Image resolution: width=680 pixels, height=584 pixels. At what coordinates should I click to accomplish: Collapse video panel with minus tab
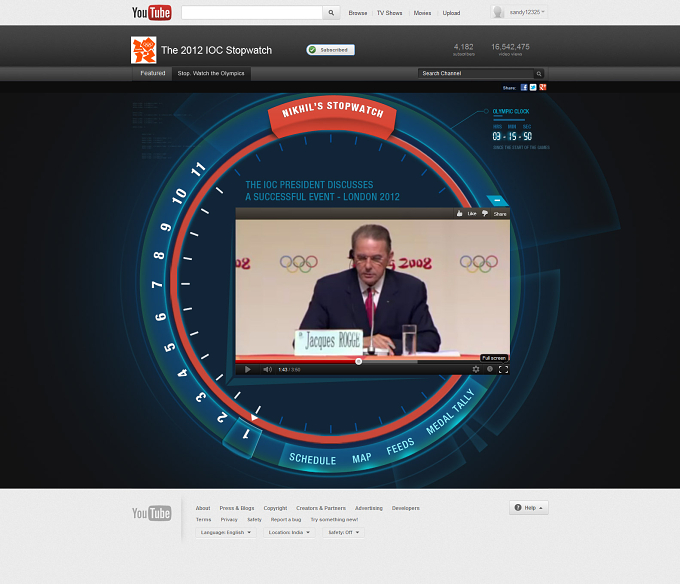(x=497, y=200)
